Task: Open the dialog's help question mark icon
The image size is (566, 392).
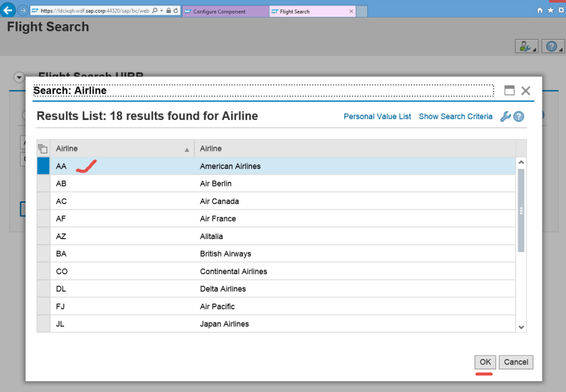Action: 519,117
